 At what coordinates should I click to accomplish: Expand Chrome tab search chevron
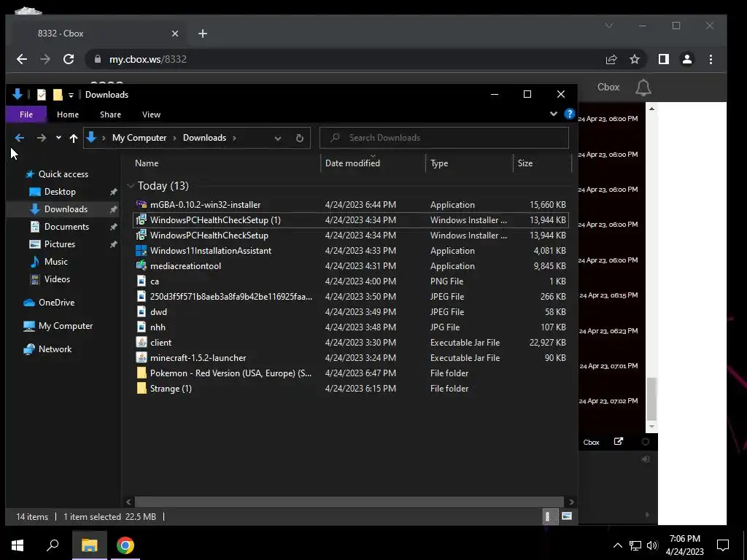(609, 26)
